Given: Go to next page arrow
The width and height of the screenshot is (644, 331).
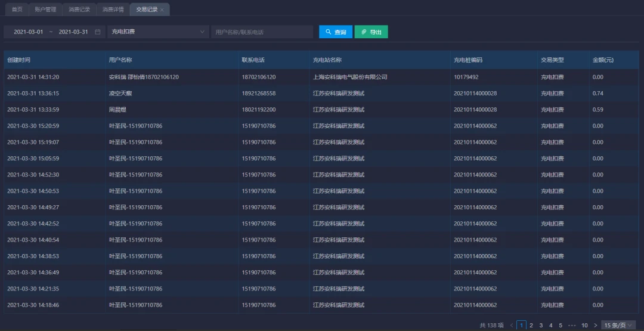Looking at the screenshot, I should pyautogui.click(x=596, y=325).
